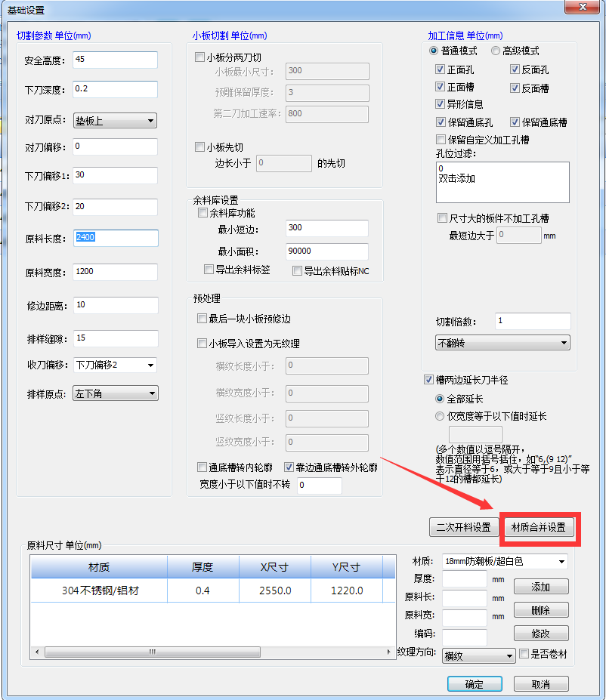Uncheck the 反面孔 checkbox
Screen dimensions: 606x700
click(x=515, y=69)
